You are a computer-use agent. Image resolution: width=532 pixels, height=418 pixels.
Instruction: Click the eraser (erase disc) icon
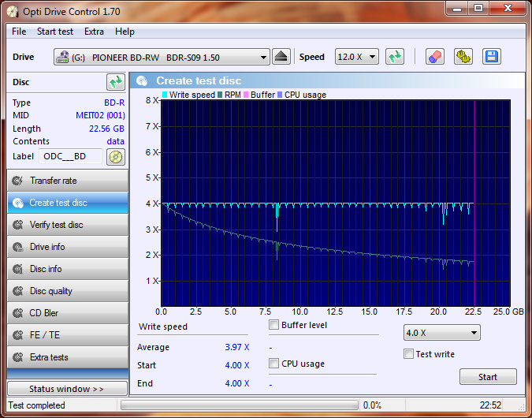point(435,57)
